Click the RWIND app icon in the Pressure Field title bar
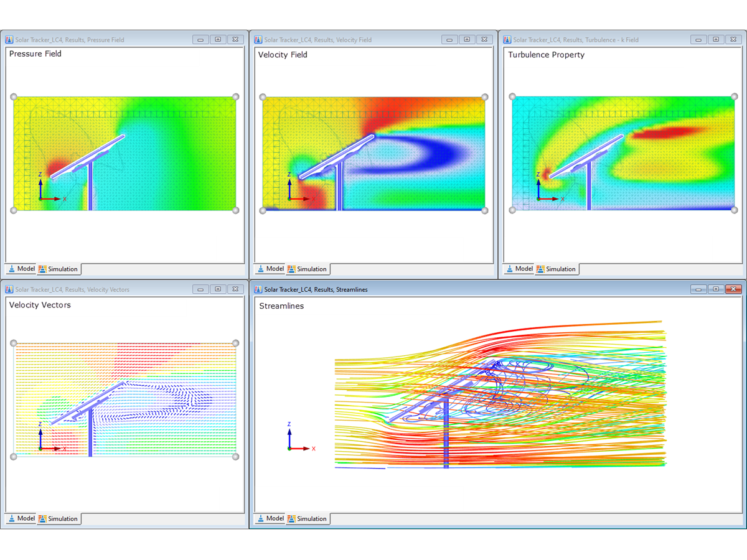The image size is (747, 560). coord(9,39)
